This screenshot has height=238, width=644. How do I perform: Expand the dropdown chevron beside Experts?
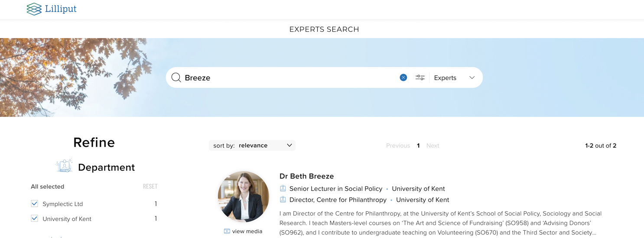[472, 78]
